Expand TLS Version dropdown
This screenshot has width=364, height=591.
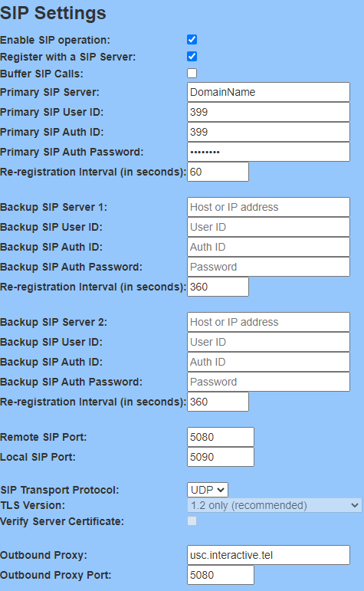point(274,505)
